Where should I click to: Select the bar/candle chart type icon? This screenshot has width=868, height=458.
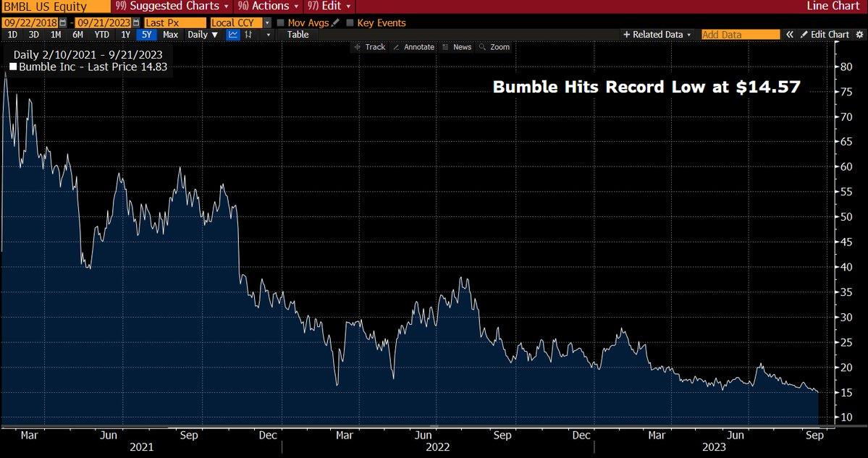point(248,34)
